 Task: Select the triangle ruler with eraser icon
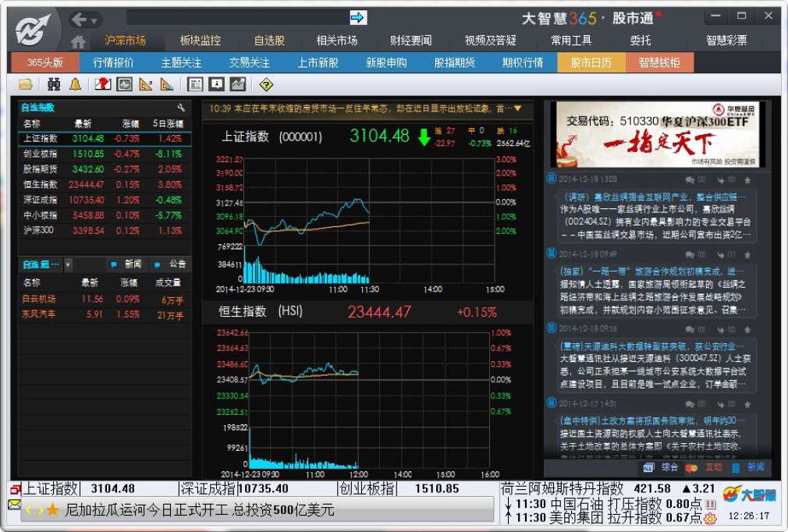(x=167, y=84)
